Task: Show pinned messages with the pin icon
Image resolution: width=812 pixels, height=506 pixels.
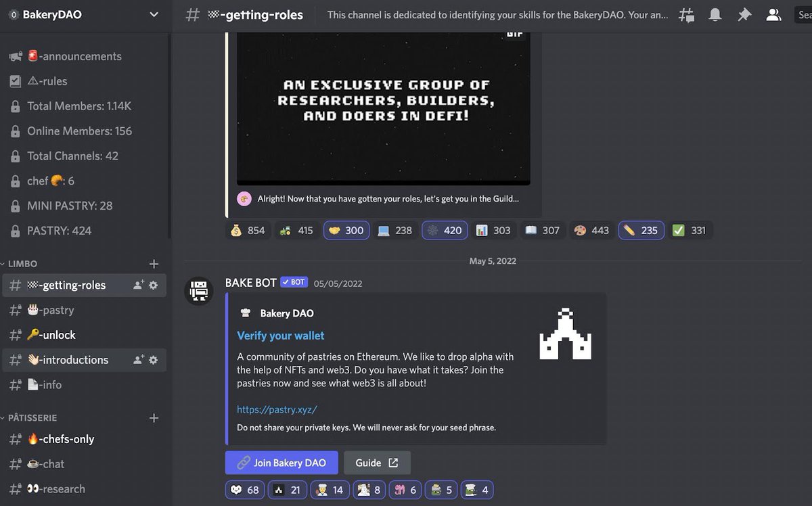Action: [744, 14]
